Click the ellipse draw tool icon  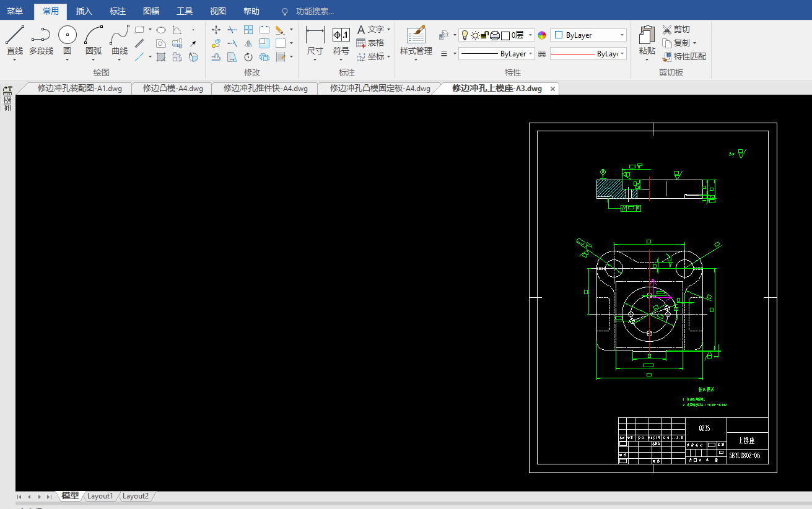[x=160, y=30]
